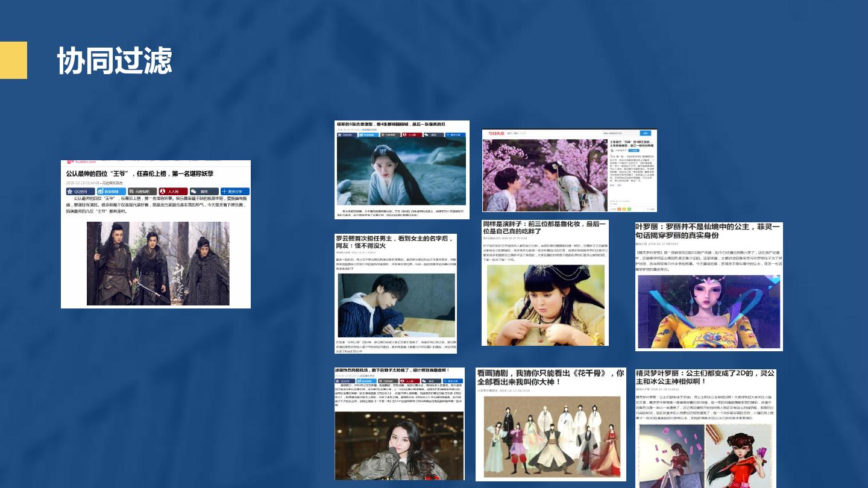
Task: Share the 王爷 article to 新浪微博
Action: (x=112, y=192)
